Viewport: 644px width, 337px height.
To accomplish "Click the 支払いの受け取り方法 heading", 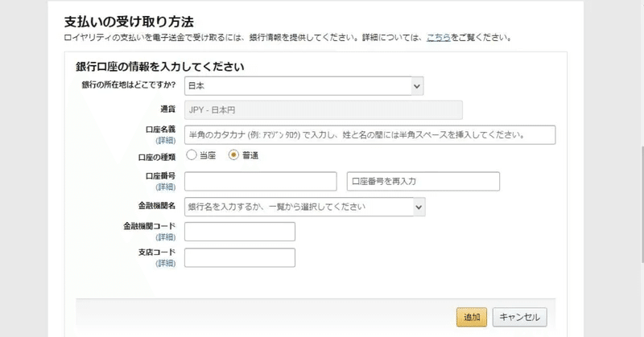I will point(129,22).
